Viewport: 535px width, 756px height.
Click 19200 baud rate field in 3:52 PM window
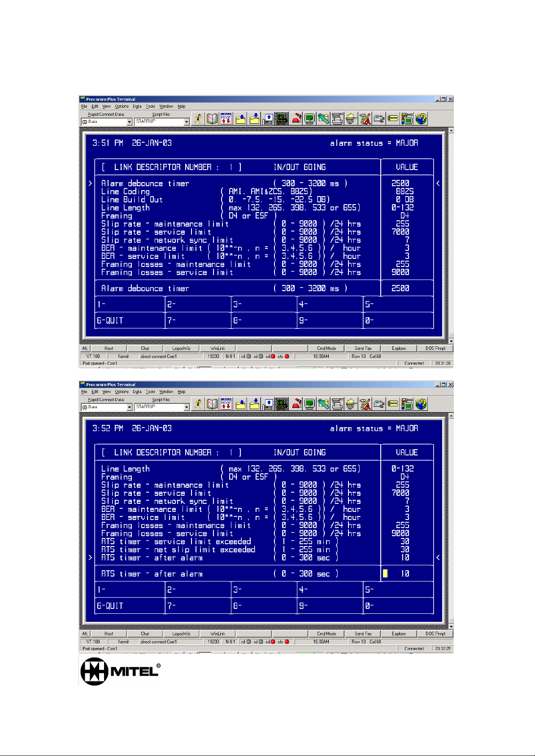(213, 642)
